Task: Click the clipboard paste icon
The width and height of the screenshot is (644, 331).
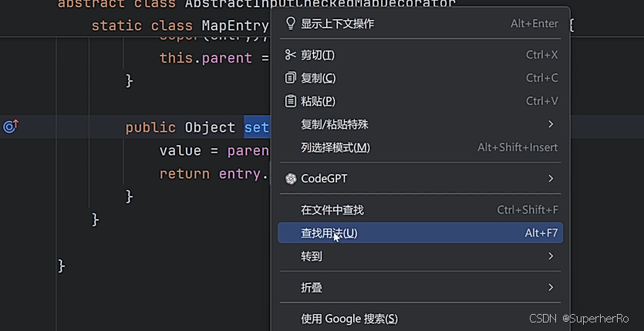Action: pos(290,101)
